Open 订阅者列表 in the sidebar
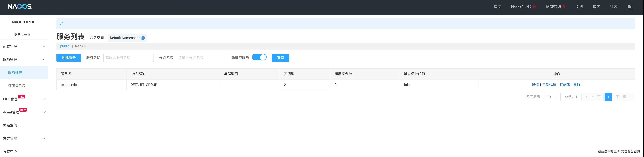 pyautogui.click(x=17, y=86)
